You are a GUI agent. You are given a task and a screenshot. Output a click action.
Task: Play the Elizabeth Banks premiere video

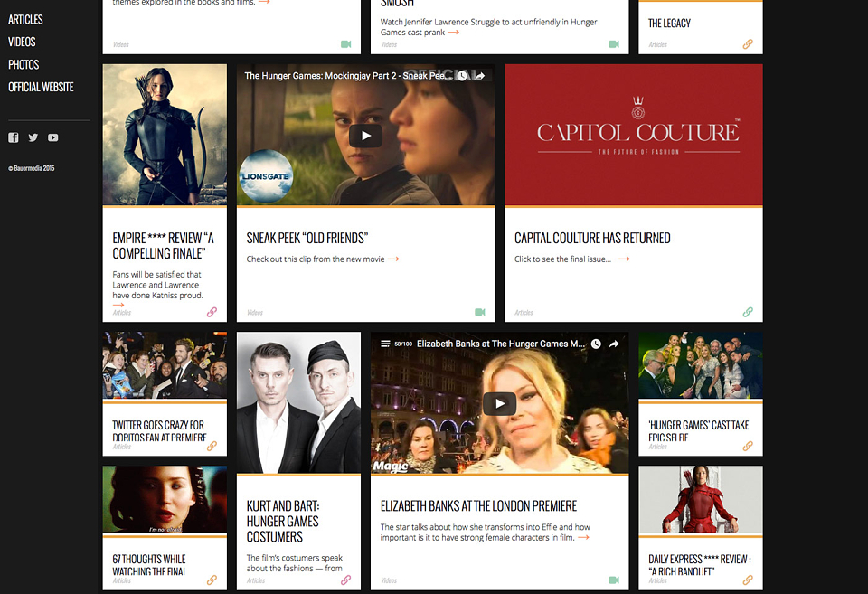coord(499,403)
